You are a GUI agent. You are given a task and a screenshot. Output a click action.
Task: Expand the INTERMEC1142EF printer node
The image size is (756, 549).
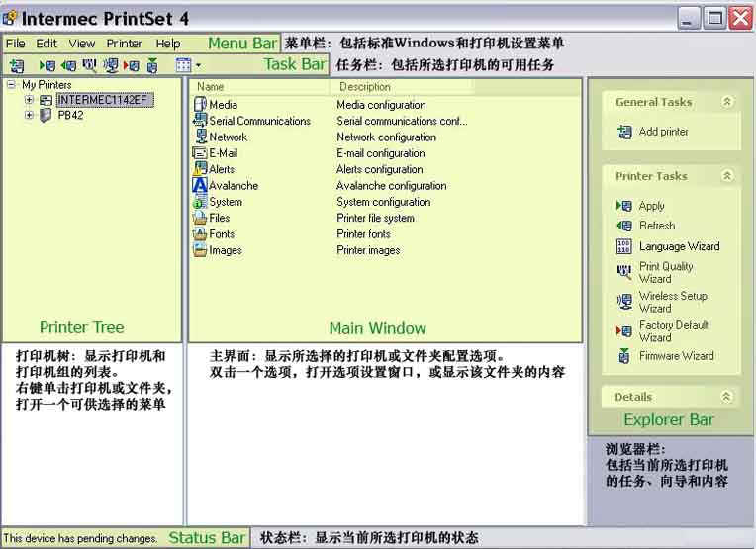30,100
